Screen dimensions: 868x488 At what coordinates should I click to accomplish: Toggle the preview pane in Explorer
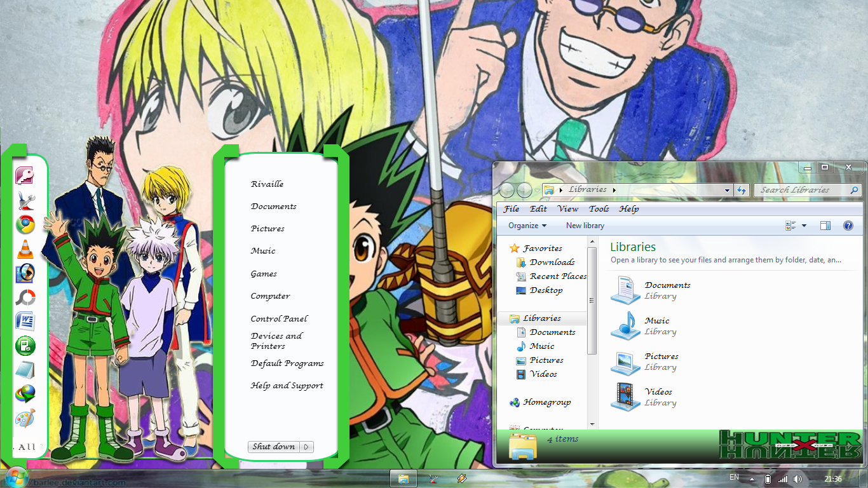[x=825, y=226]
